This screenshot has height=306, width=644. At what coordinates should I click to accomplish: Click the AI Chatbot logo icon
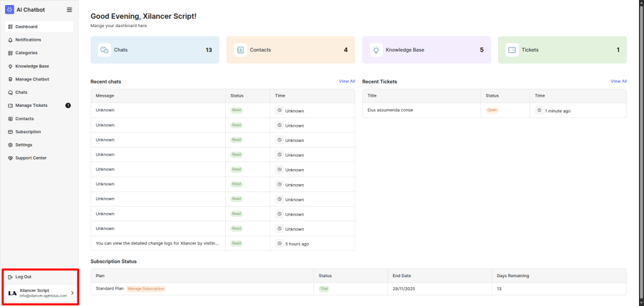9,9
